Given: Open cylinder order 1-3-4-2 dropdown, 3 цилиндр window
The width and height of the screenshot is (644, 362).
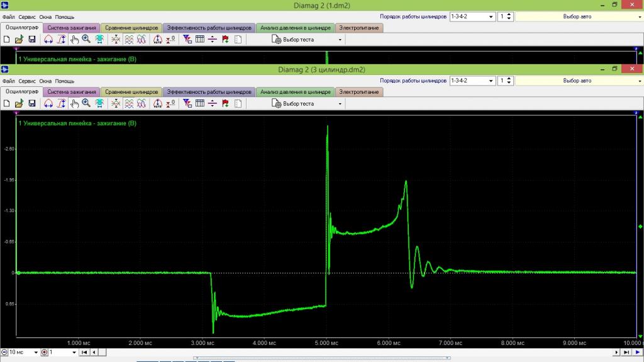Looking at the screenshot, I should tap(472, 81).
